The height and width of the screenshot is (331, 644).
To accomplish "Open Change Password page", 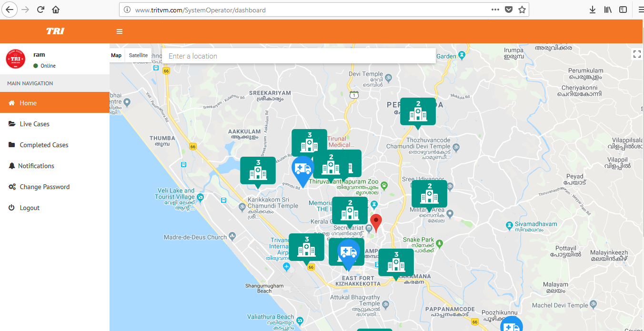I will (44, 187).
